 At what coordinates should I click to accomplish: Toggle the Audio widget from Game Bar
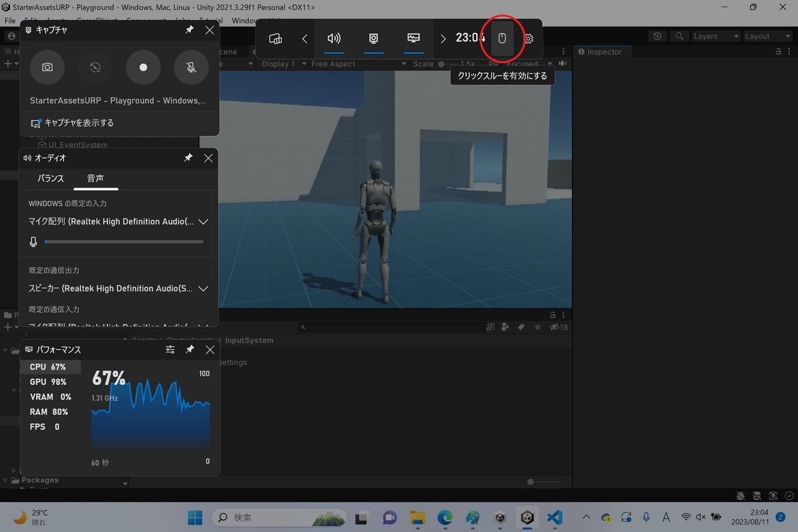334,39
